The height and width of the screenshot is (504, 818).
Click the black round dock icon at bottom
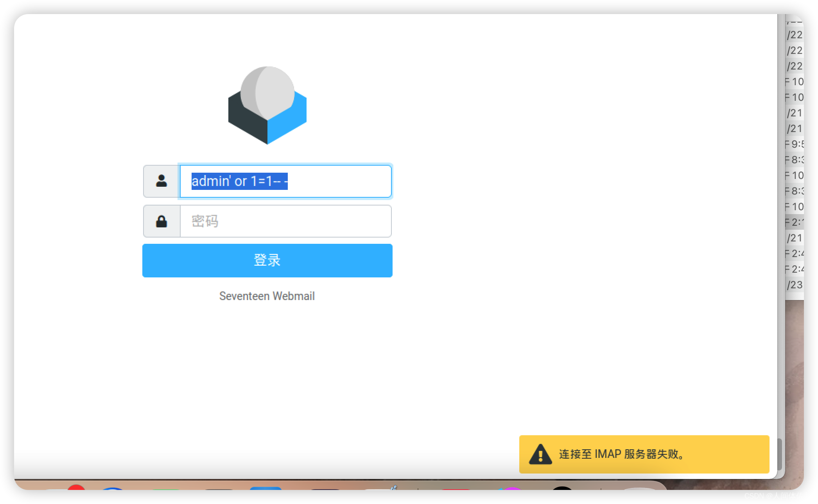(x=561, y=488)
